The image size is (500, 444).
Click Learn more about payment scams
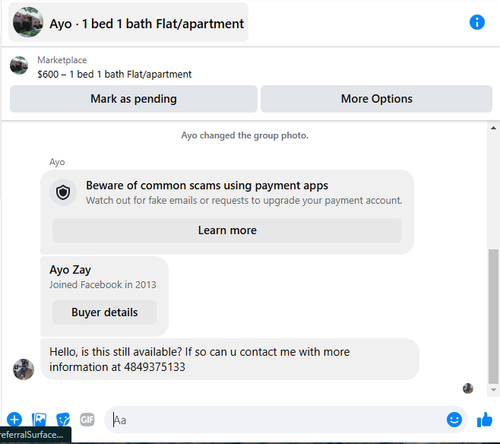(x=227, y=230)
